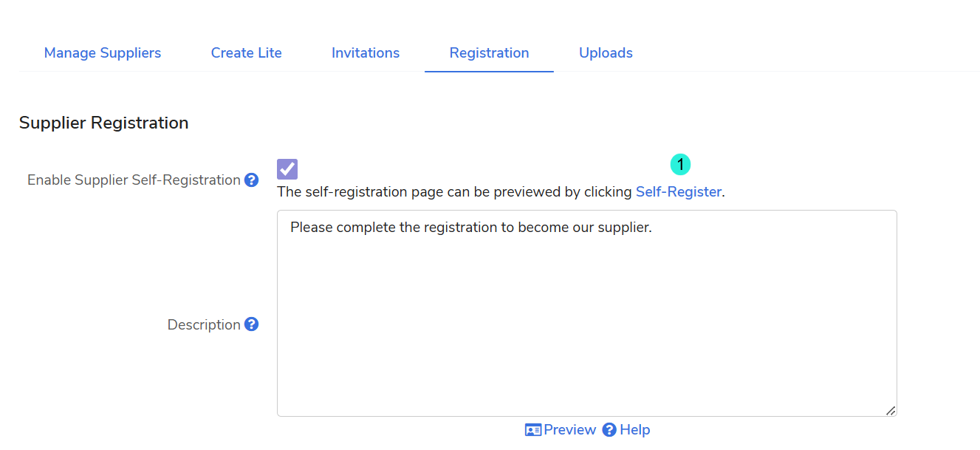Grab the description box resize handle
Screen dimensions: 980x450
click(x=891, y=410)
